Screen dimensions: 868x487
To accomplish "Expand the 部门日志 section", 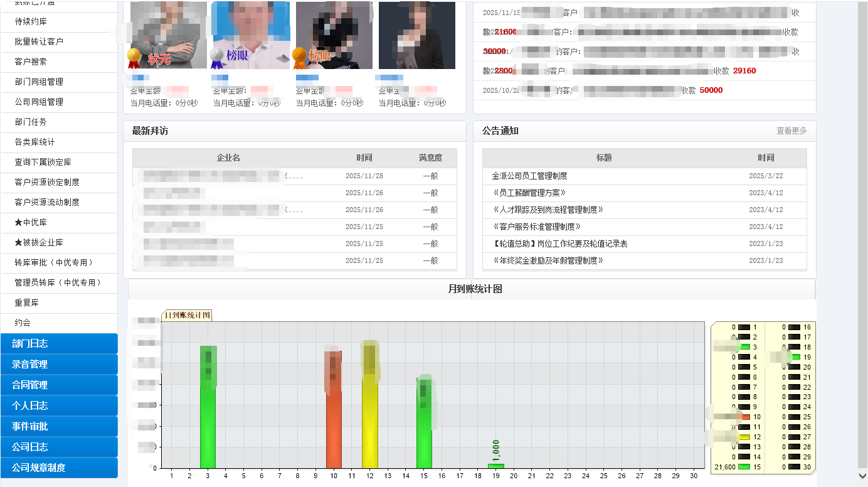I will point(59,343).
